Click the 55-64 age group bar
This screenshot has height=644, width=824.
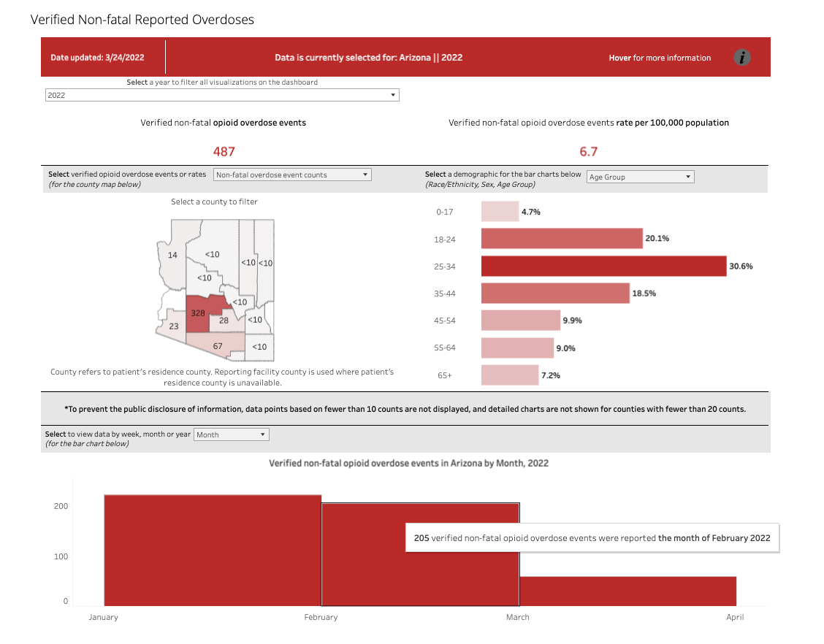pos(517,348)
